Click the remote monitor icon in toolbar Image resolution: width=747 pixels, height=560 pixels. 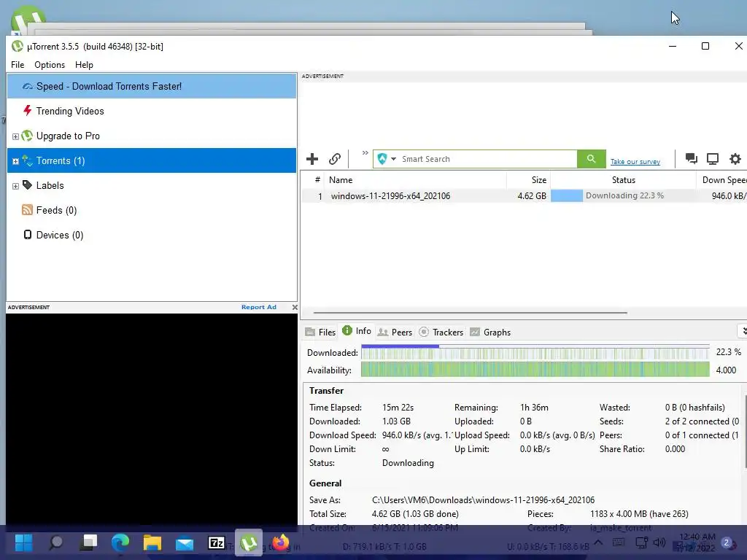pos(713,158)
